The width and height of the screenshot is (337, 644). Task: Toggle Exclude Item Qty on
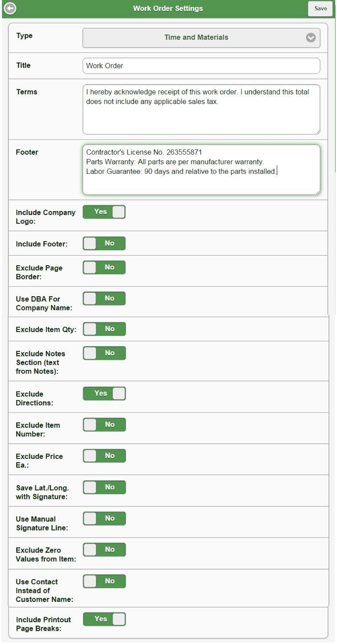click(x=104, y=328)
